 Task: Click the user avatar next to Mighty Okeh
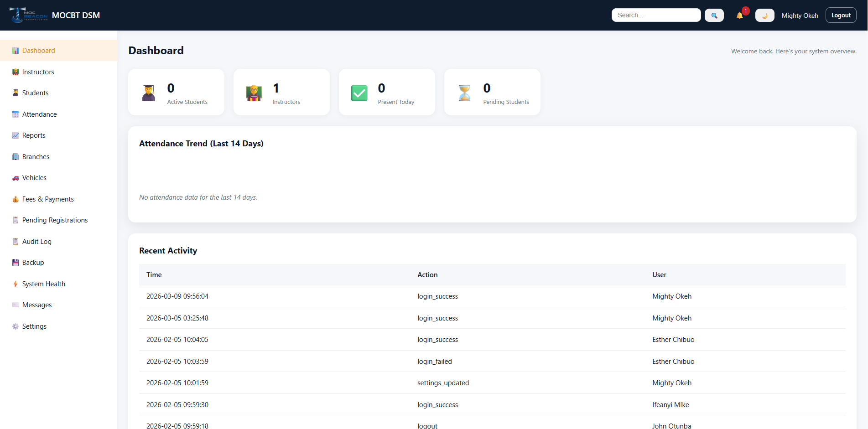764,15
